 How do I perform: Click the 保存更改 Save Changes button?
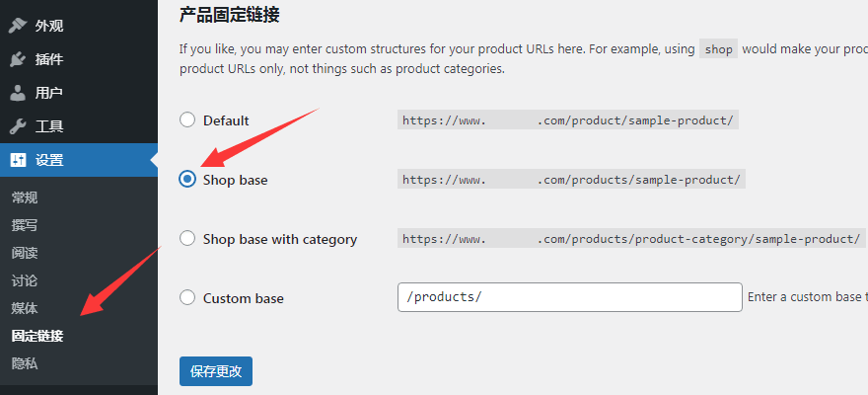(x=216, y=371)
